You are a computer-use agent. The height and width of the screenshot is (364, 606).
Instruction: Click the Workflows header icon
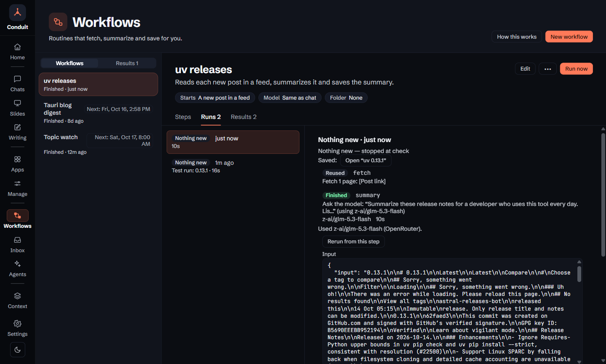(x=58, y=22)
